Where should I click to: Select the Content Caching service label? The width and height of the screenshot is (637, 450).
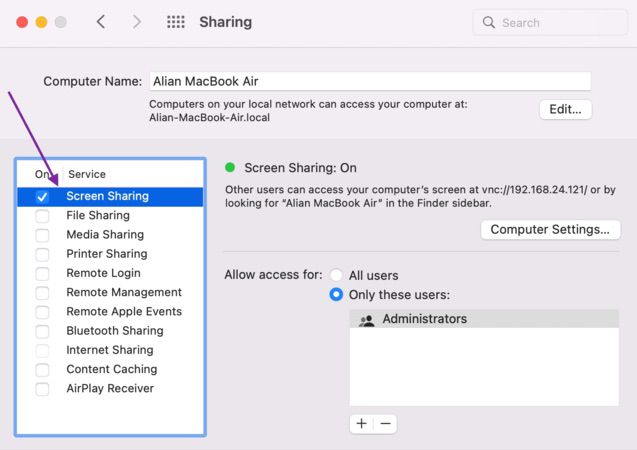[x=112, y=369]
